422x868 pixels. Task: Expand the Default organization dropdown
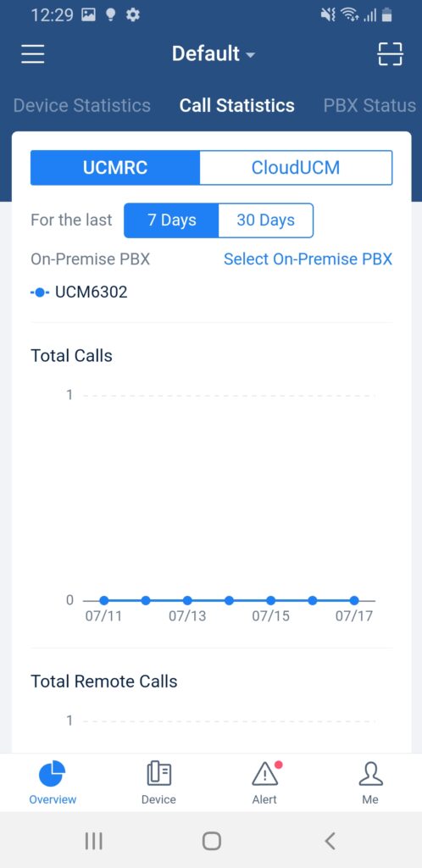[x=214, y=53]
